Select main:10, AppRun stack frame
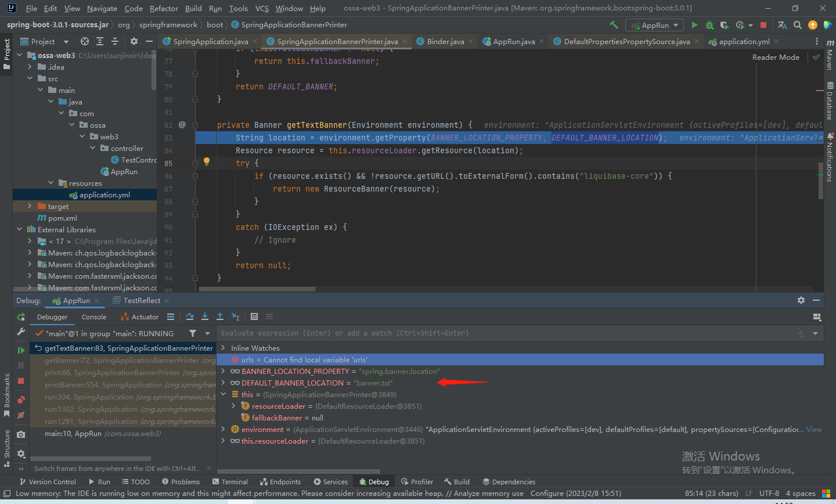Viewport: 836px width, 504px height. point(103,433)
